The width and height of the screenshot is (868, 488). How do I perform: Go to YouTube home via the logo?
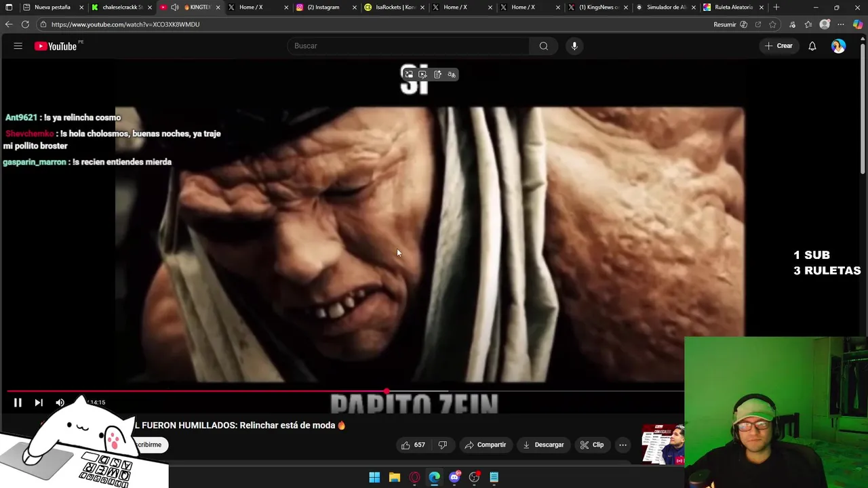click(56, 46)
